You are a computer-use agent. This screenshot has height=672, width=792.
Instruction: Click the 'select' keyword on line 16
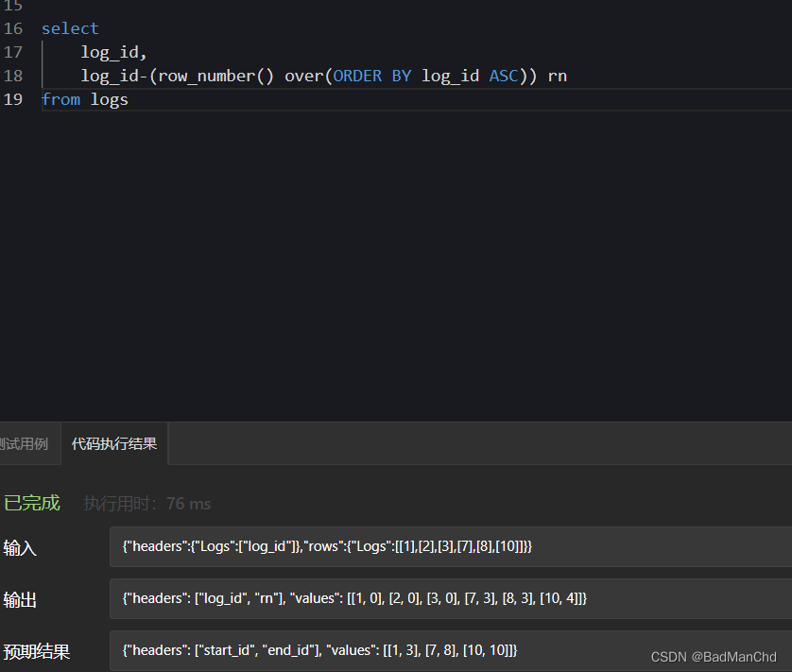(x=70, y=28)
